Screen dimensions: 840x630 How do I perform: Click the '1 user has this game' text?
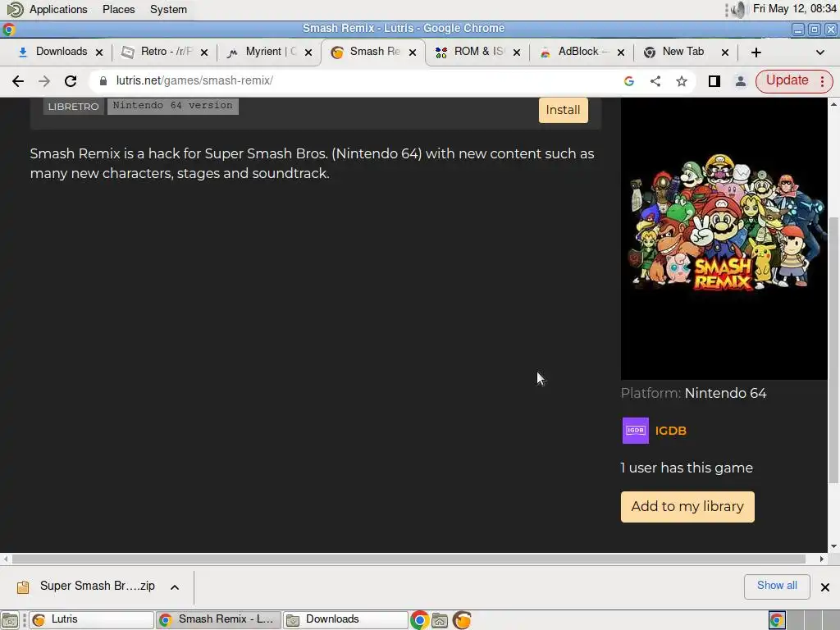click(687, 468)
